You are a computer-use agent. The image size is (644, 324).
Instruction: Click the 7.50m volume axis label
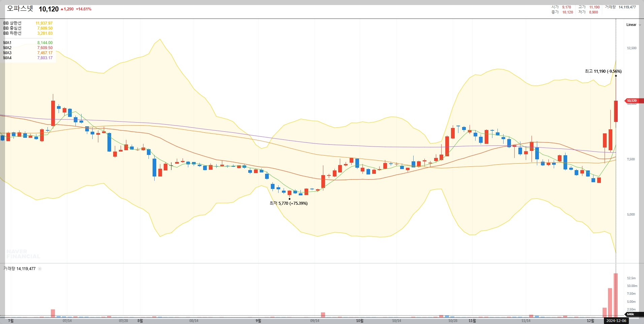631,294
